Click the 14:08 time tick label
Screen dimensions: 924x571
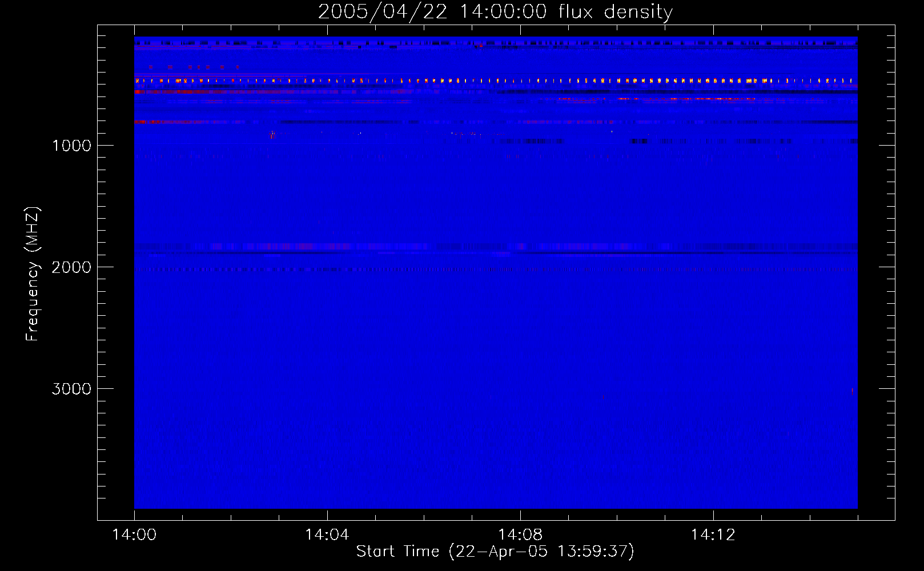click(520, 534)
